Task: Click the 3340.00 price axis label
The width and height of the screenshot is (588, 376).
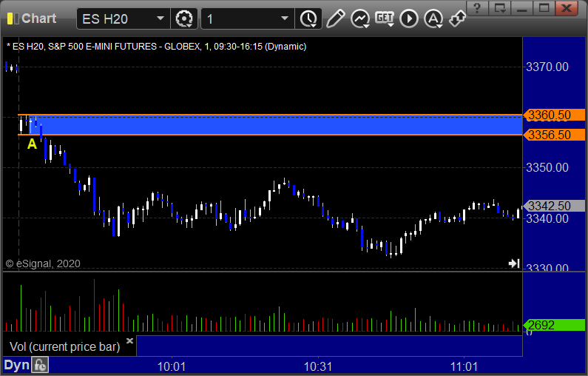Action: click(x=547, y=218)
